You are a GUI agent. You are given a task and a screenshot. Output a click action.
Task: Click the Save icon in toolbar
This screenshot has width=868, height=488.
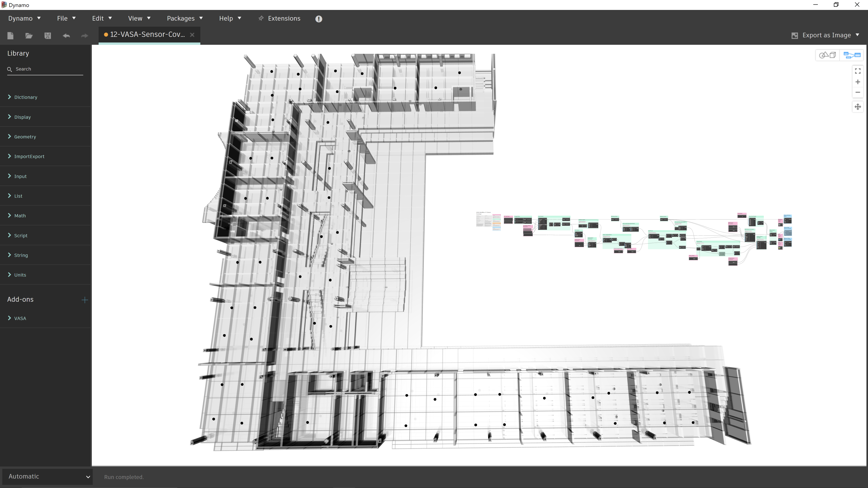[47, 35]
